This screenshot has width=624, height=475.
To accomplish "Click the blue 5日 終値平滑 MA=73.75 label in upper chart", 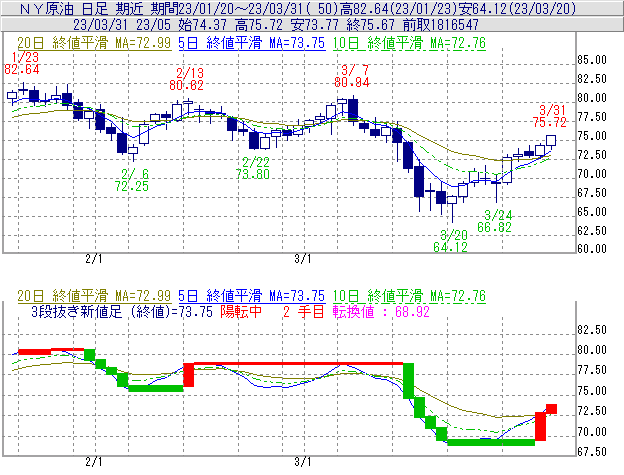I will [x=252, y=43].
